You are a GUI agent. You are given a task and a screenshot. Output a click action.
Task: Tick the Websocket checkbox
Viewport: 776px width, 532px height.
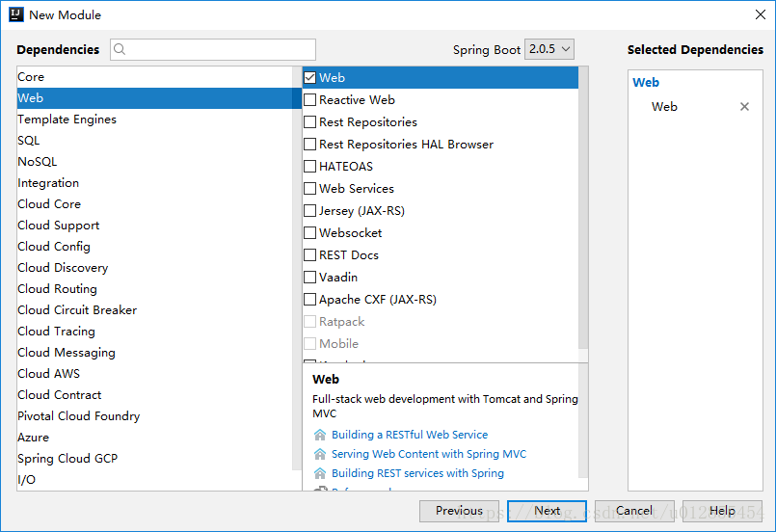click(309, 232)
